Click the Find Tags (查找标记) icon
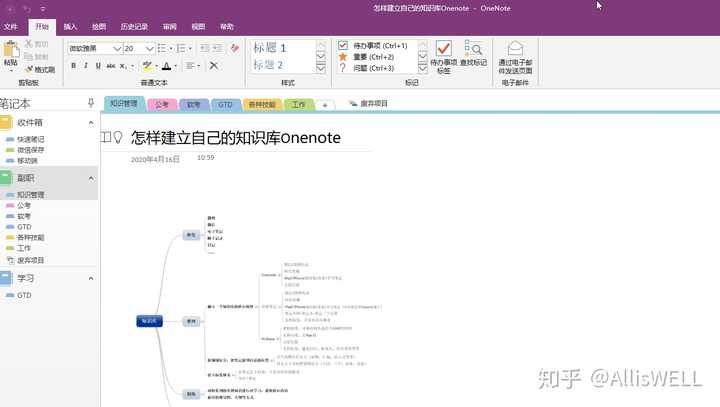 click(473, 53)
